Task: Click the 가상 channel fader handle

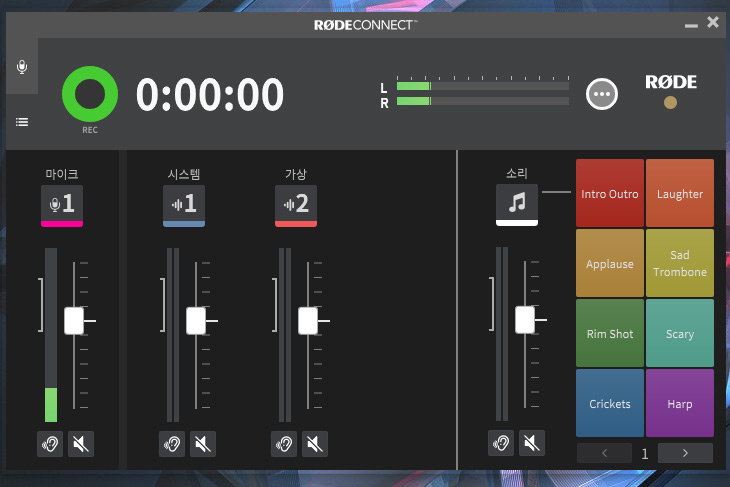Action: (x=308, y=321)
